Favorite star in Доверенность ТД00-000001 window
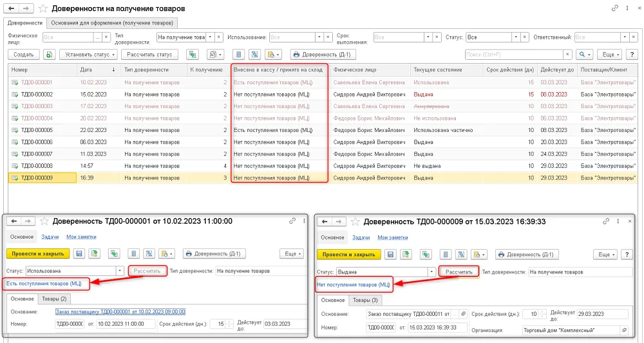This screenshot has width=644, height=343. [44, 221]
